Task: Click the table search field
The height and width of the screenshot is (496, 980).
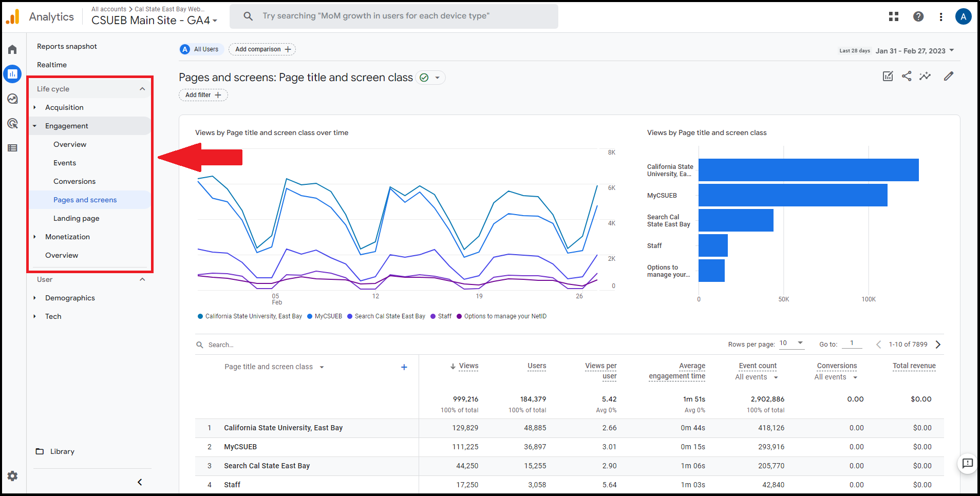Action: point(221,344)
